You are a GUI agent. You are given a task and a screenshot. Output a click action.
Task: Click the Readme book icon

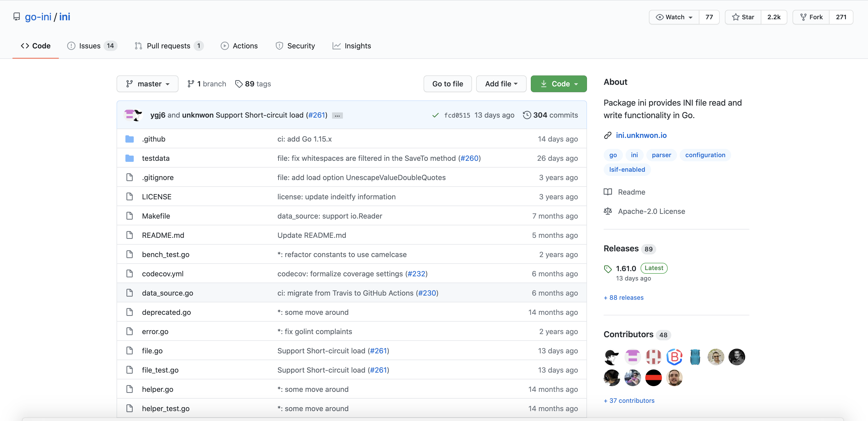608,192
